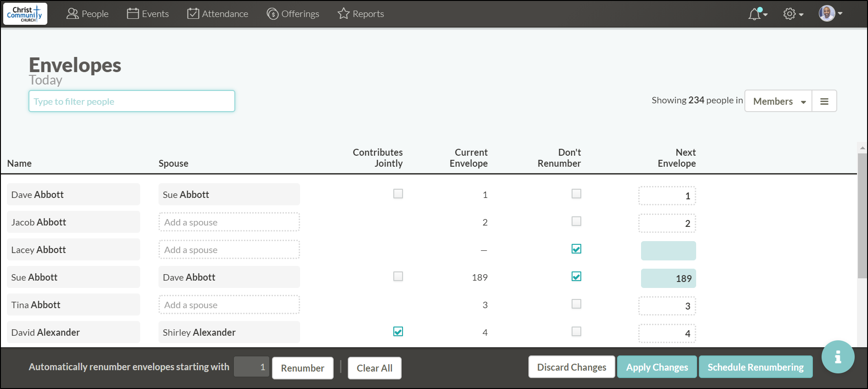Click spouse cell Sue Abbott
Viewport: 868px width, 389px height.
click(x=229, y=194)
